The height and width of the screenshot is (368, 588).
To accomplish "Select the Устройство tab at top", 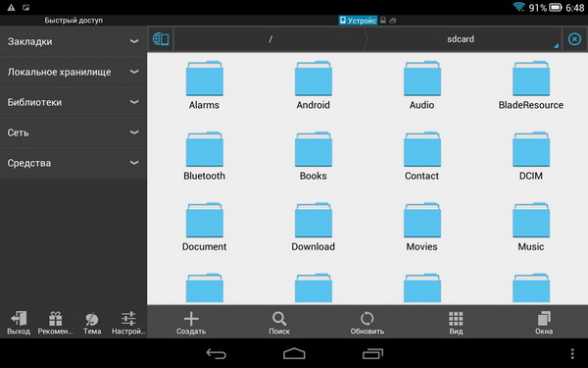I will [358, 21].
